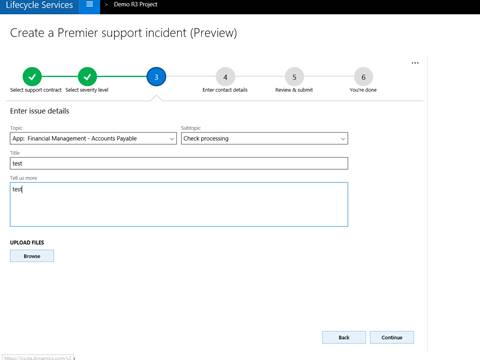Click the green Select severity level checkmark step
This screenshot has width=480, height=360.
tap(87, 77)
